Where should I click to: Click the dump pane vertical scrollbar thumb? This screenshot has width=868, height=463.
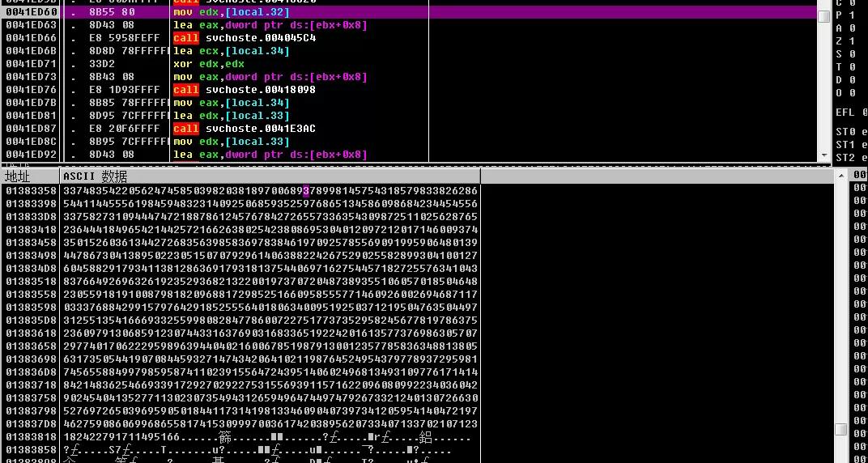(x=841, y=429)
